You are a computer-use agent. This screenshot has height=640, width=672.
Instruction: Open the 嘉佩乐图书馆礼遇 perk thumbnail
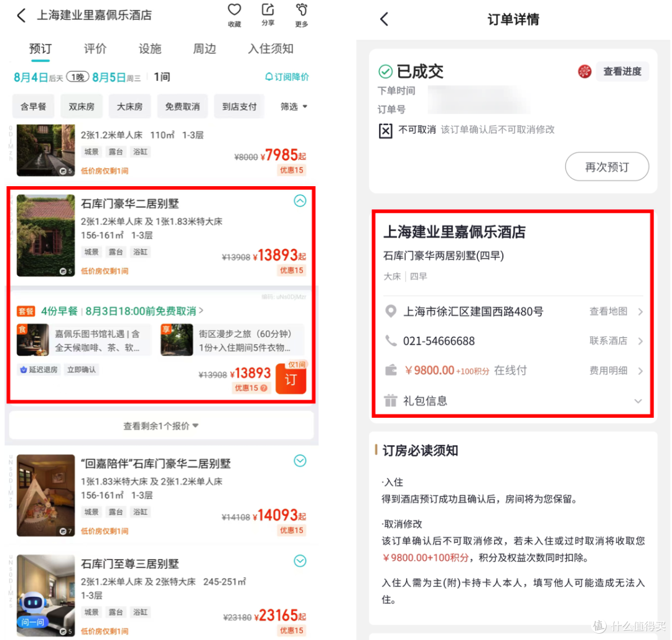32,340
